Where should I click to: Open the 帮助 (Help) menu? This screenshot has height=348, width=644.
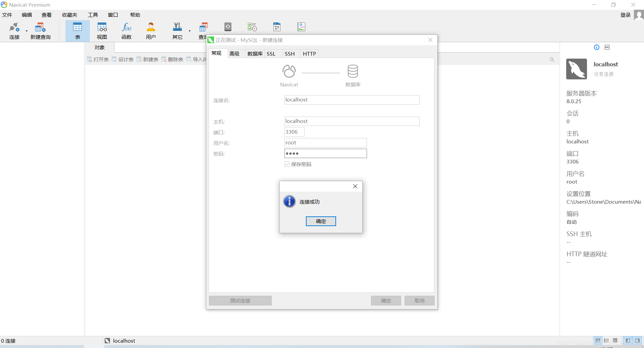135,15
